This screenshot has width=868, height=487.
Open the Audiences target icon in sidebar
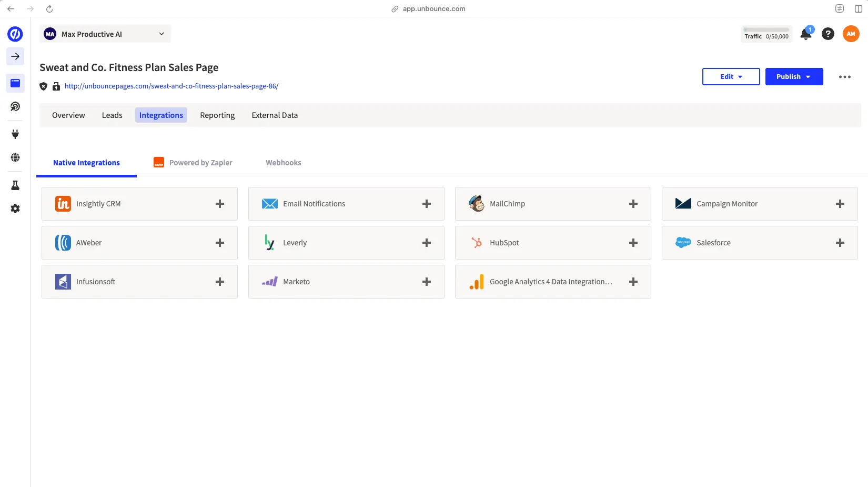[15, 106]
